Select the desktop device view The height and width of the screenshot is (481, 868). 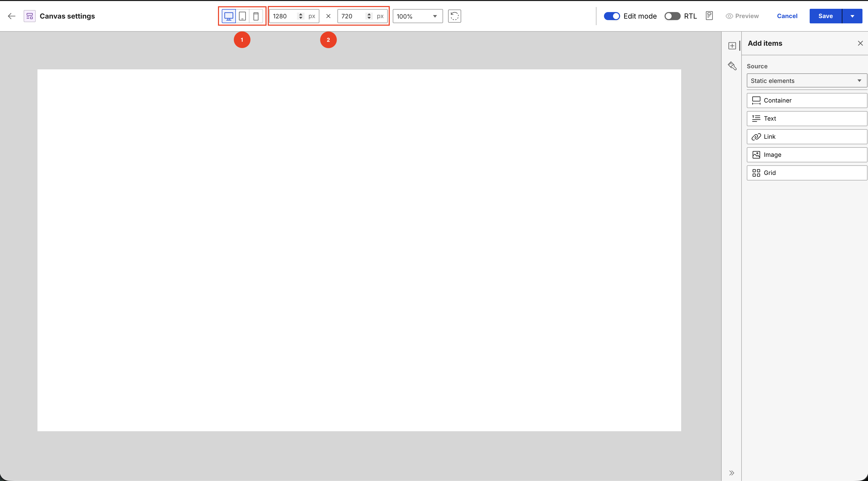click(229, 16)
